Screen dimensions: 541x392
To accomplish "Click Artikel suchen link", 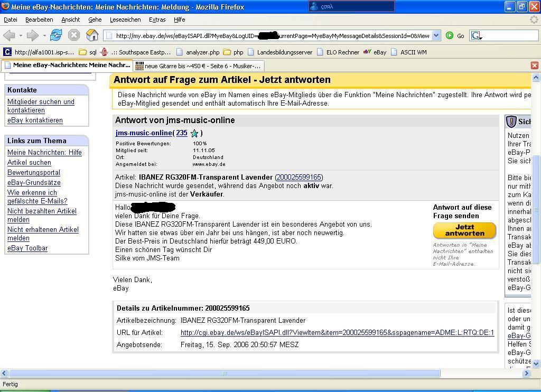I will (x=29, y=162).
